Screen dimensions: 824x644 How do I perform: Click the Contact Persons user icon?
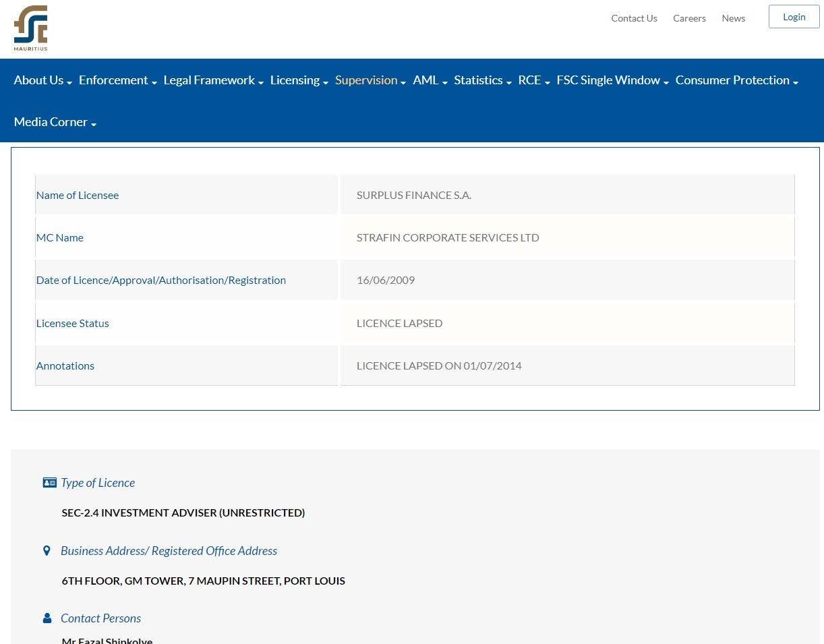(47, 618)
